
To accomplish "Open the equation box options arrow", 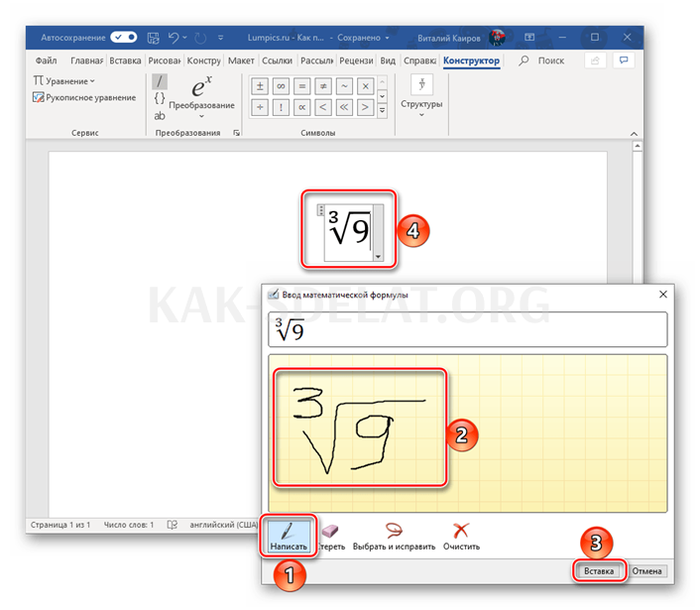I will click(x=378, y=256).
